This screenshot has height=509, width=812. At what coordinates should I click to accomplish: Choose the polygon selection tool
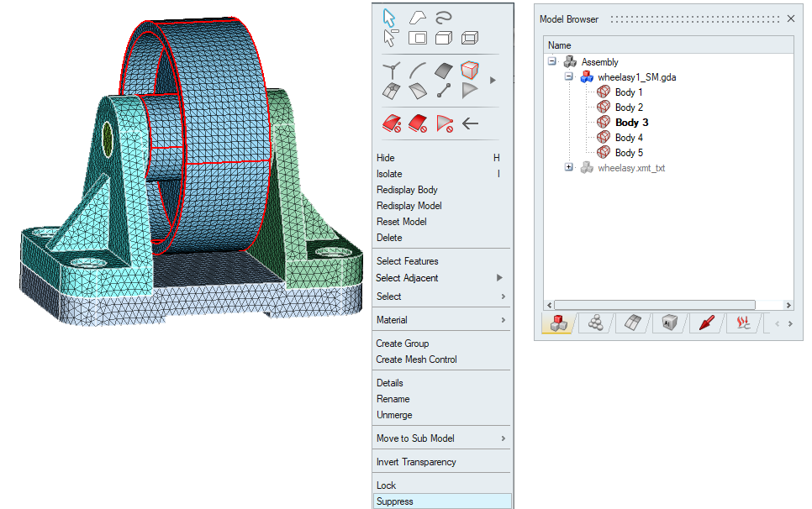click(417, 17)
